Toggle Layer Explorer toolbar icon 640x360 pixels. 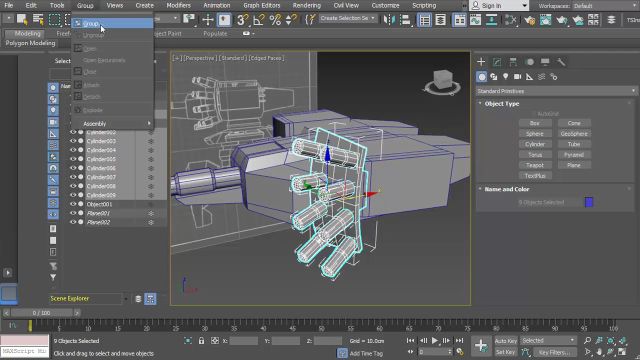tap(440, 19)
